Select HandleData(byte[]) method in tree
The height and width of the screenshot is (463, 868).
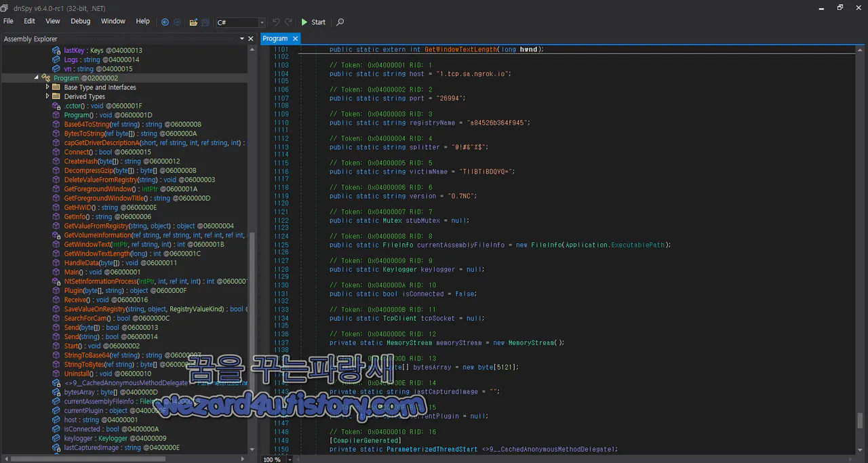(120, 262)
